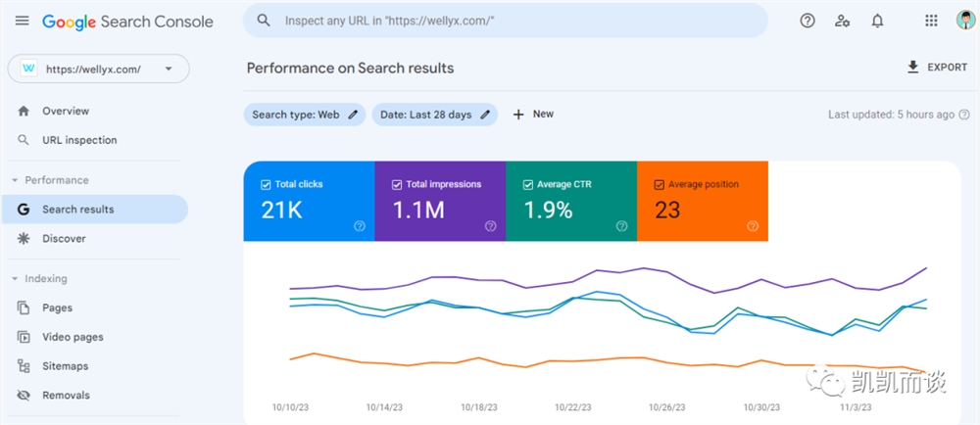This screenshot has height=425, width=980.
Task: Collapse the Performance sidebar section
Action: pyautogui.click(x=15, y=180)
